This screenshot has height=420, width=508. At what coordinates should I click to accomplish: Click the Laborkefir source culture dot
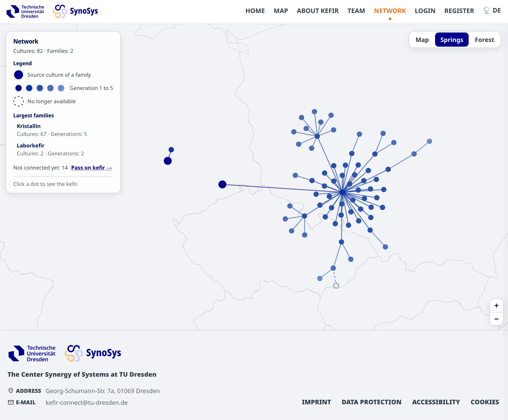point(168,161)
